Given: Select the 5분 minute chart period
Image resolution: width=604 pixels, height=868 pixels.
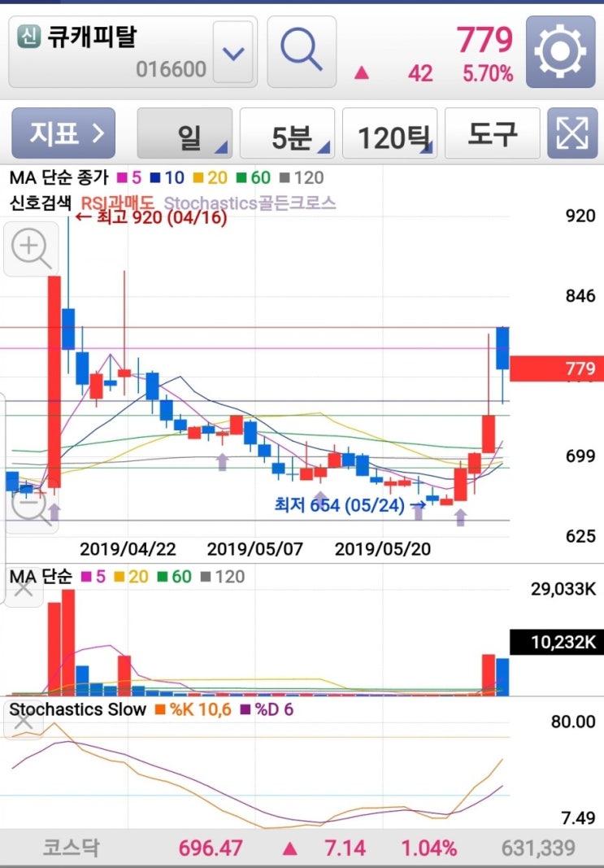Looking at the screenshot, I should [x=287, y=133].
